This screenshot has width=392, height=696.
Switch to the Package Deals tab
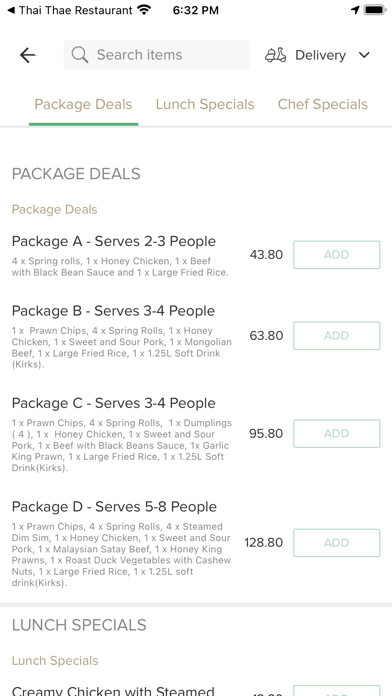click(x=83, y=104)
